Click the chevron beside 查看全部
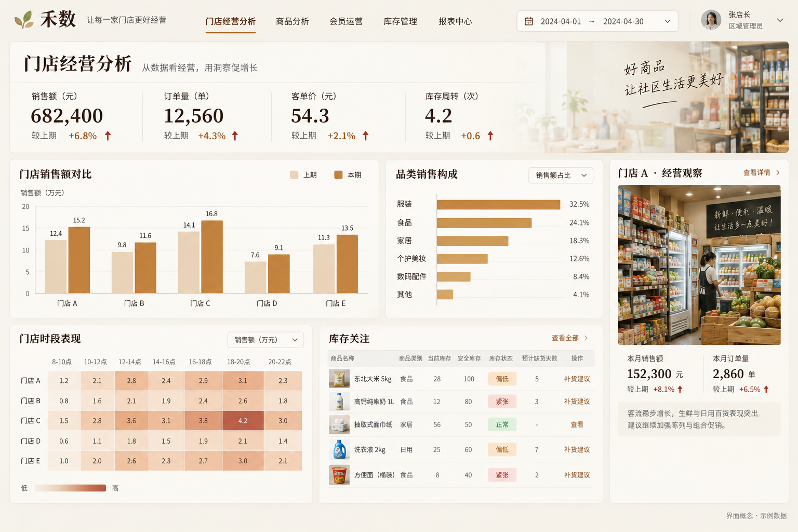 [x=586, y=338]
